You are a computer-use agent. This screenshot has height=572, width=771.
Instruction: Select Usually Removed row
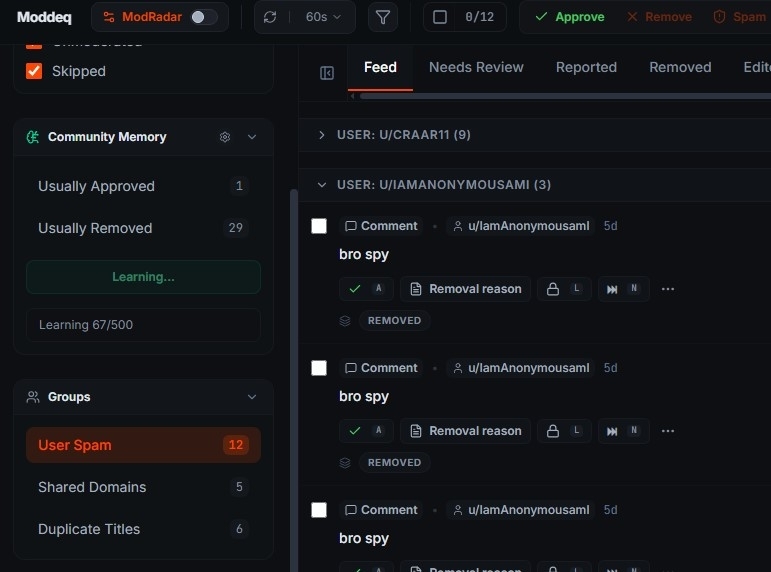[x=143, y=228]
